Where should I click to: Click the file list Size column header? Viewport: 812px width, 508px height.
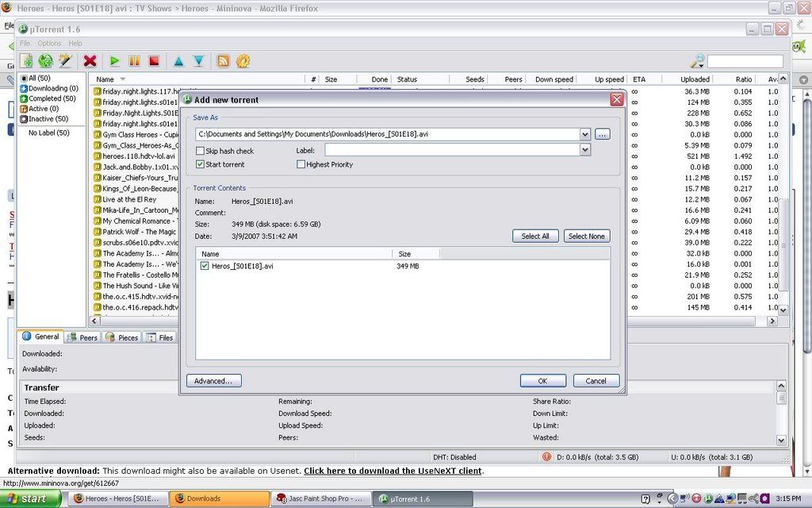[416, 254]
